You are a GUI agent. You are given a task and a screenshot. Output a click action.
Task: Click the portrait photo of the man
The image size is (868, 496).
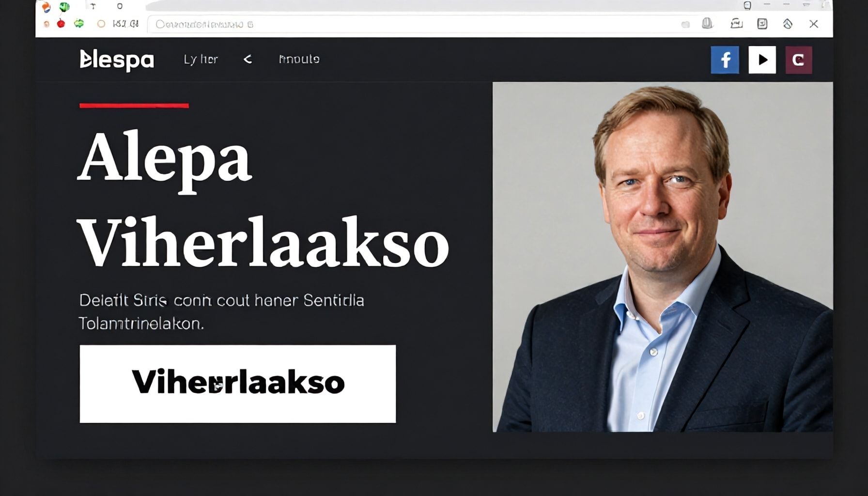click(x=663, y=257)
